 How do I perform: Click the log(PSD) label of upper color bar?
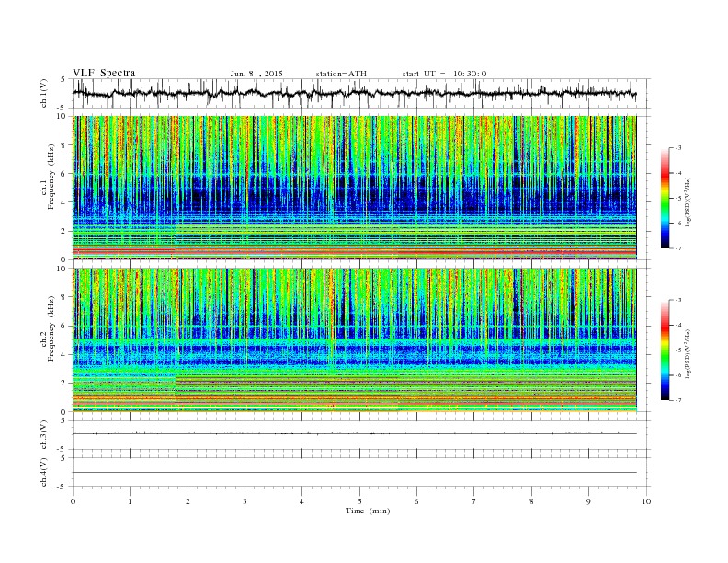688,202
